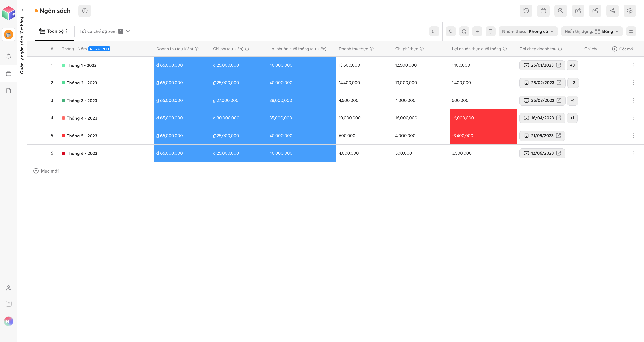644x342 pixels.
Task: Click the Doanh thu thực column header
Action: (353, 49)
